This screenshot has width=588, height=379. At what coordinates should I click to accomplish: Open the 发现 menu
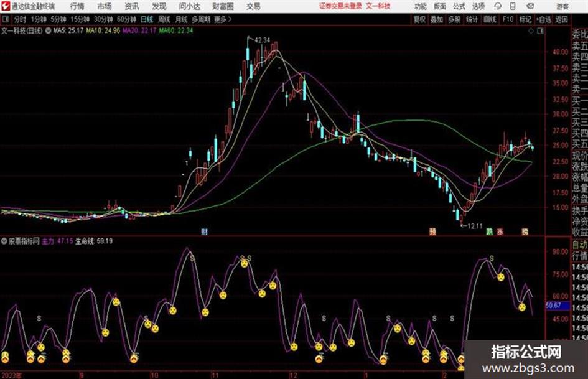point(159,6)
